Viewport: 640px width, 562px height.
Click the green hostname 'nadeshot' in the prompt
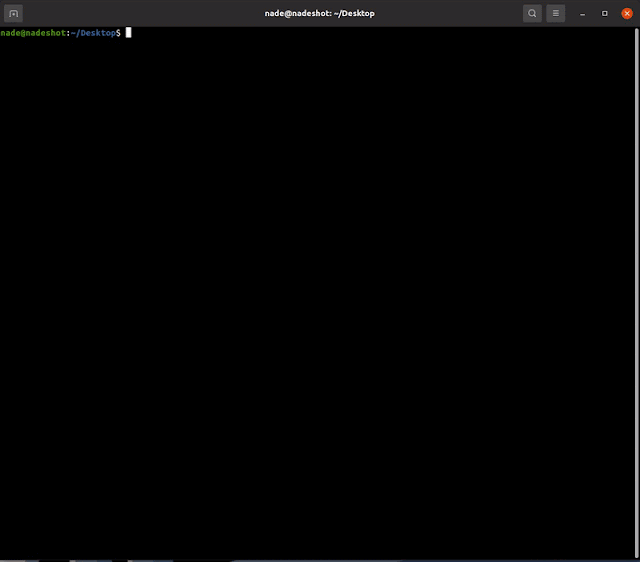[46, 33]
